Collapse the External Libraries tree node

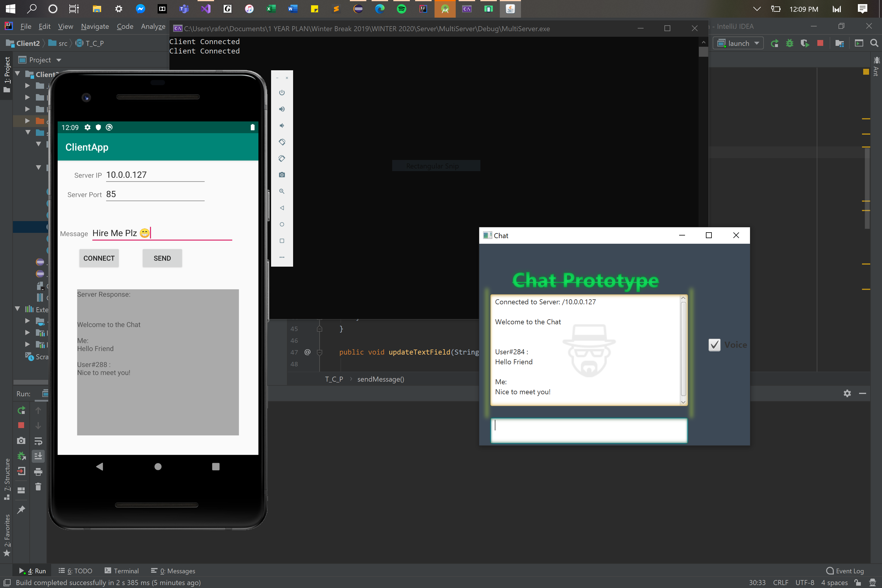point(18,309)
